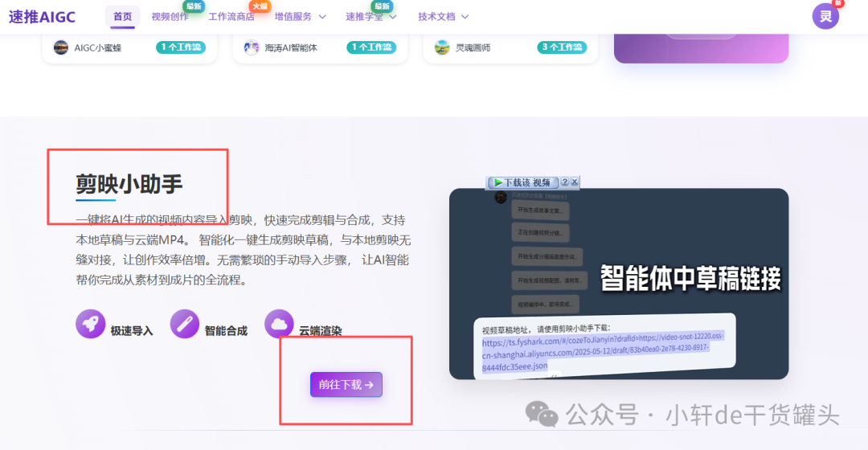Click the ts.fyshark.com draft link
The image size is (868, 450).
click(602, 351)
